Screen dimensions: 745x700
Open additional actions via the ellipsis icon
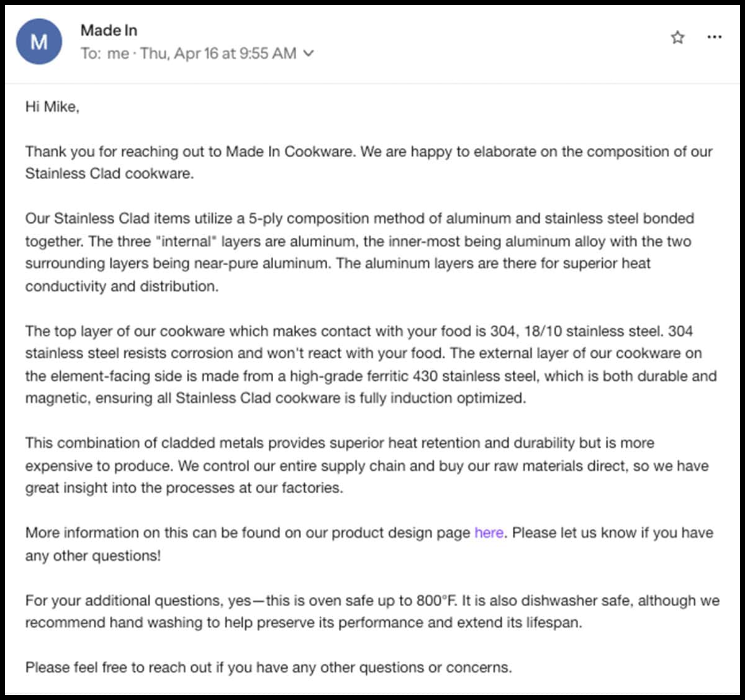pyautogui.click(x=715, y=38)
